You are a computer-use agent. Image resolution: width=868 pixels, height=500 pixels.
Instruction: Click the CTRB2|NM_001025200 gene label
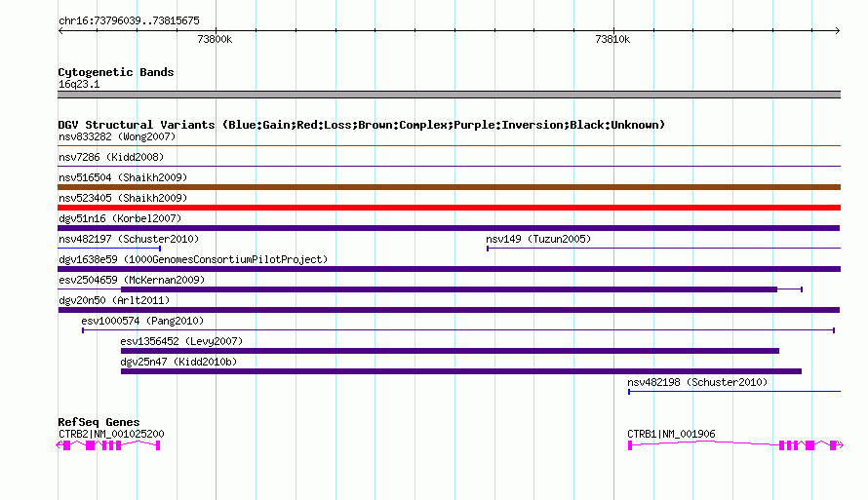(111, 434)
